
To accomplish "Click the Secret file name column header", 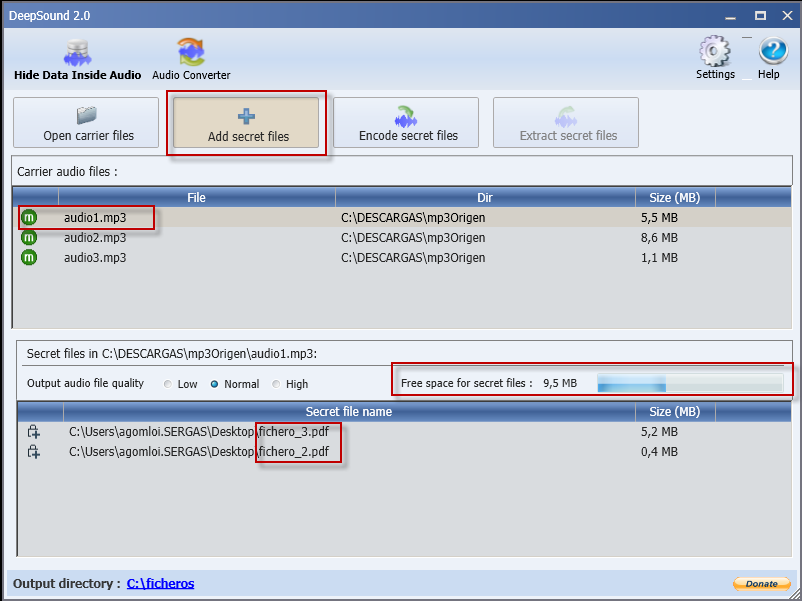I will click(349, 412).
